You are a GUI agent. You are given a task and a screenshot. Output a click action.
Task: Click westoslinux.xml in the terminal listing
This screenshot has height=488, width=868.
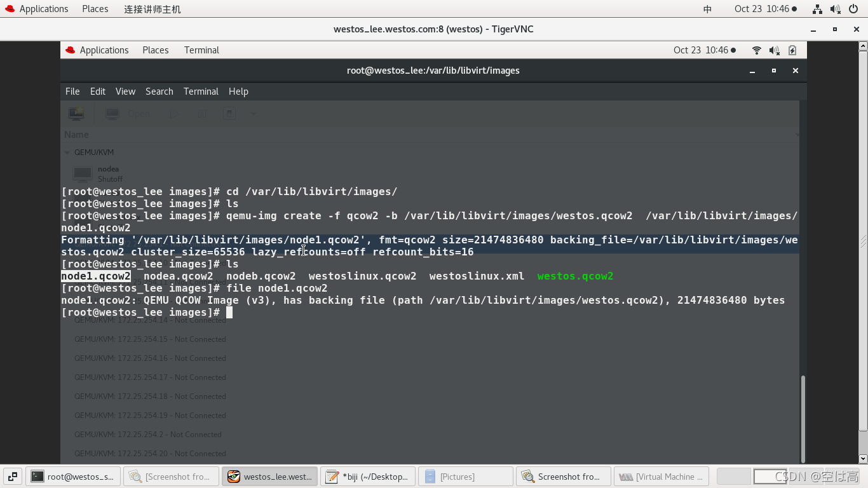(477, 276)
